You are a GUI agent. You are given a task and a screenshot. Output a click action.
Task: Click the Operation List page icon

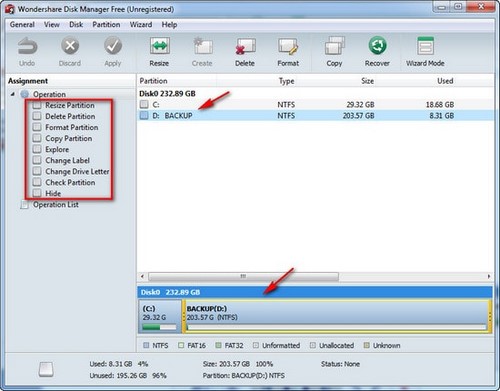(x=25, y=205)
